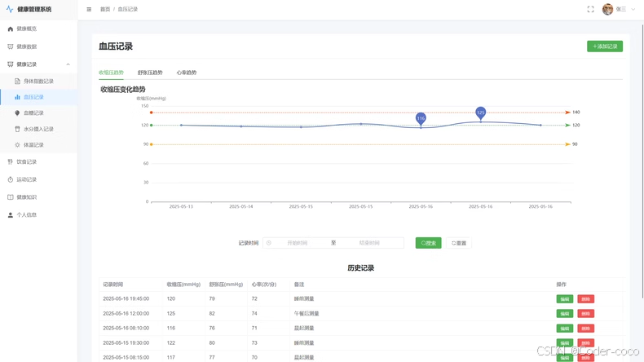The image size is (644, 362).
Task: Open 健康数据 in the sidebar
Action: point(38,46)
